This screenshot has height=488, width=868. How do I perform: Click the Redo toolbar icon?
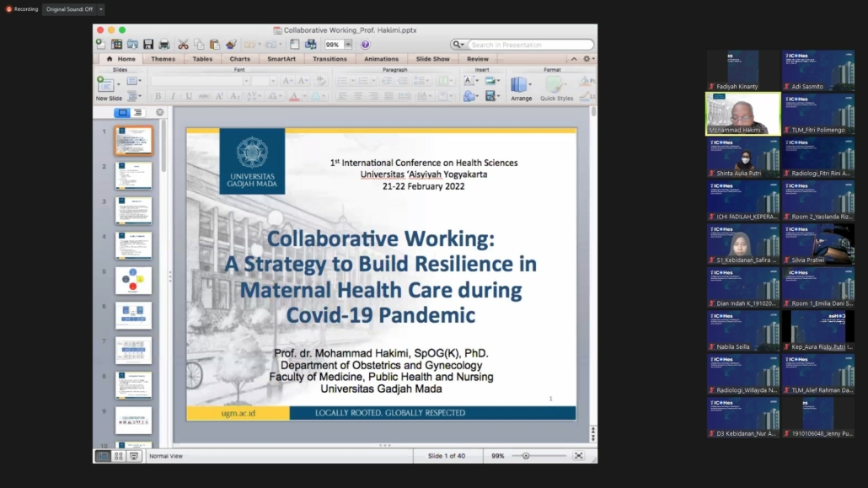271,45
